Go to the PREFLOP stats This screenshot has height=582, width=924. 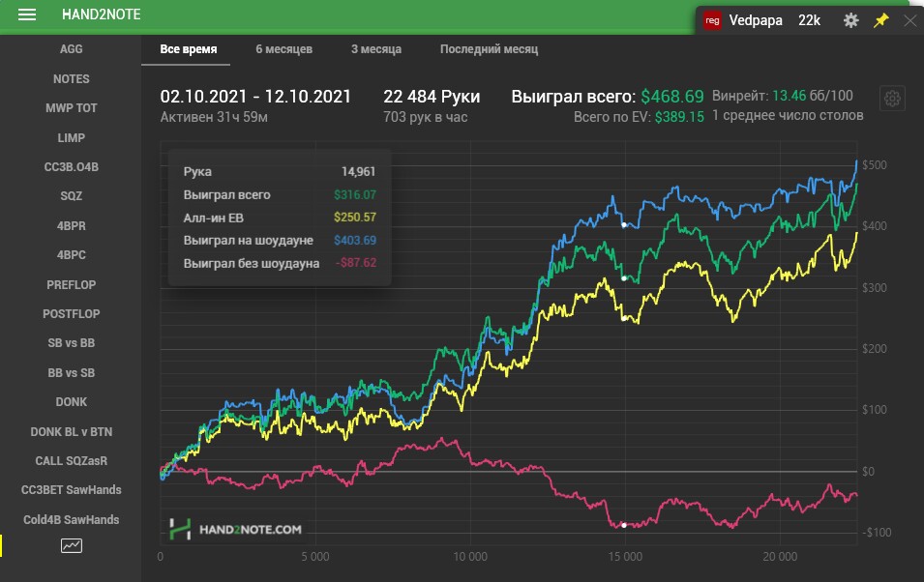pos(72,285)
